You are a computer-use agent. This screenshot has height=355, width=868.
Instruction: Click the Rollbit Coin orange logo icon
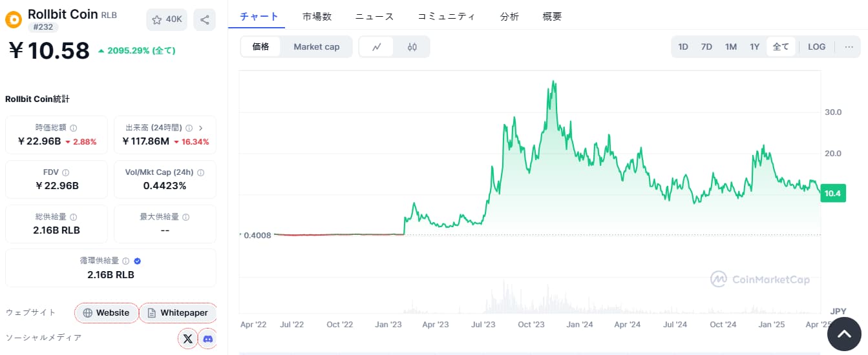(x=14, y=19)
